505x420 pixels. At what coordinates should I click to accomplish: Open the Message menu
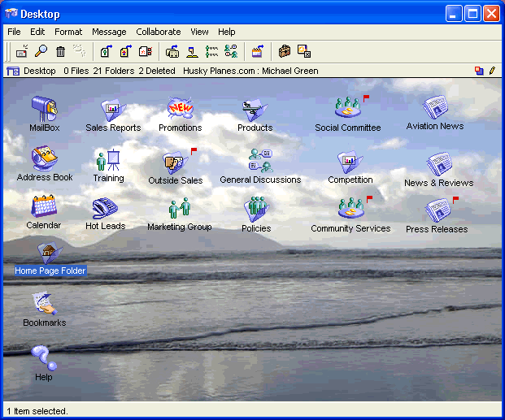click(x=109, y=32)
